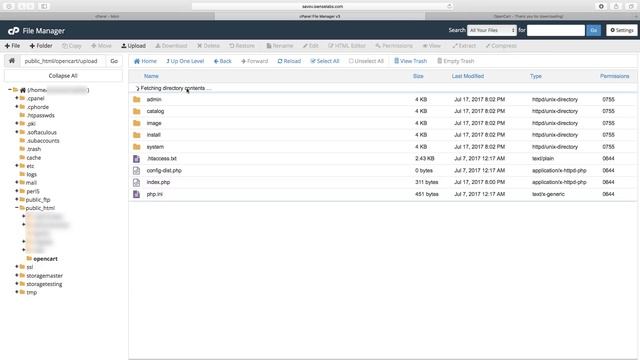Viewport: 640px width, 360px height.
Task: Select opencart in folder tree
Action: [45, 259]
